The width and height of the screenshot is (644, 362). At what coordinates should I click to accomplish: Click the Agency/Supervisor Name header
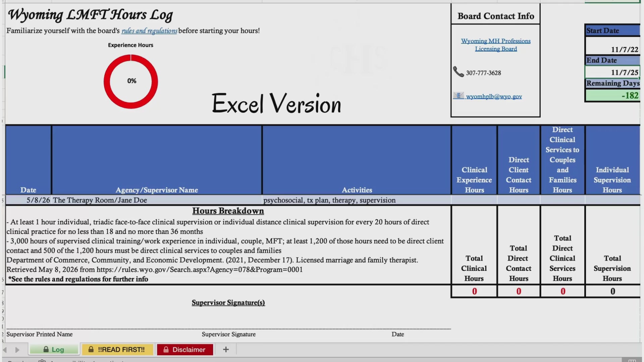157,160
